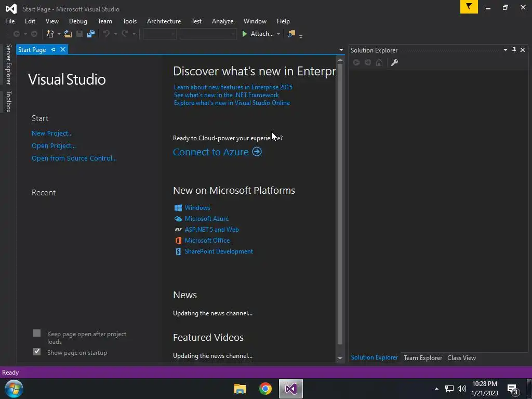This screenshot has height=399, width=532.
Task: Click the Windows logo platform icon
Action: pos(178,208)
